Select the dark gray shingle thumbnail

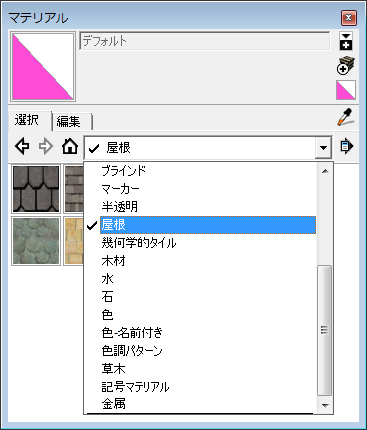click(x=36, y=189)
